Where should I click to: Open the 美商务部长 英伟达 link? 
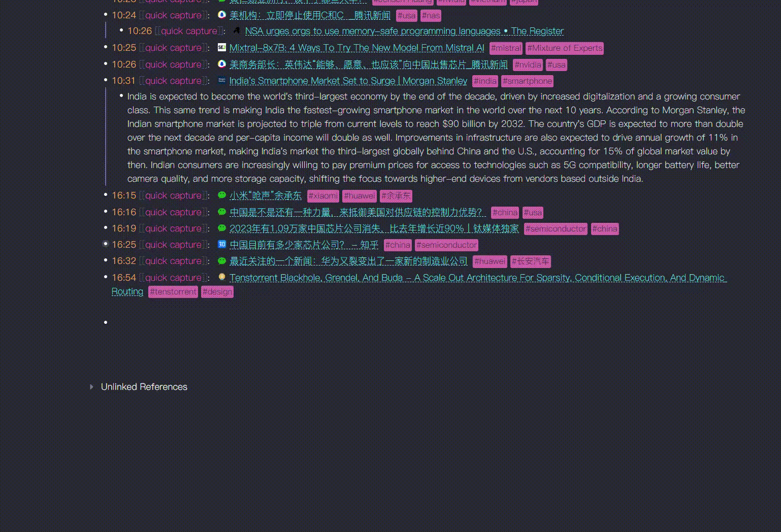point(369,64)
